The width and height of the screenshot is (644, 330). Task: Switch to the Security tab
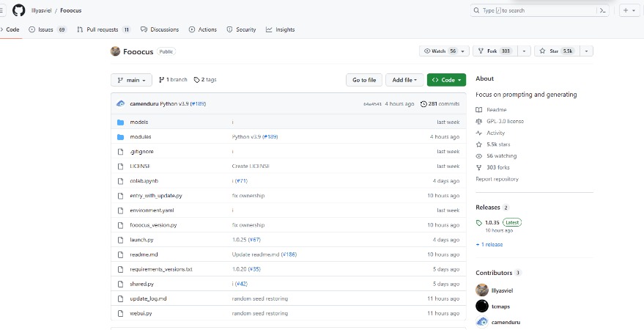coord(242,29)
